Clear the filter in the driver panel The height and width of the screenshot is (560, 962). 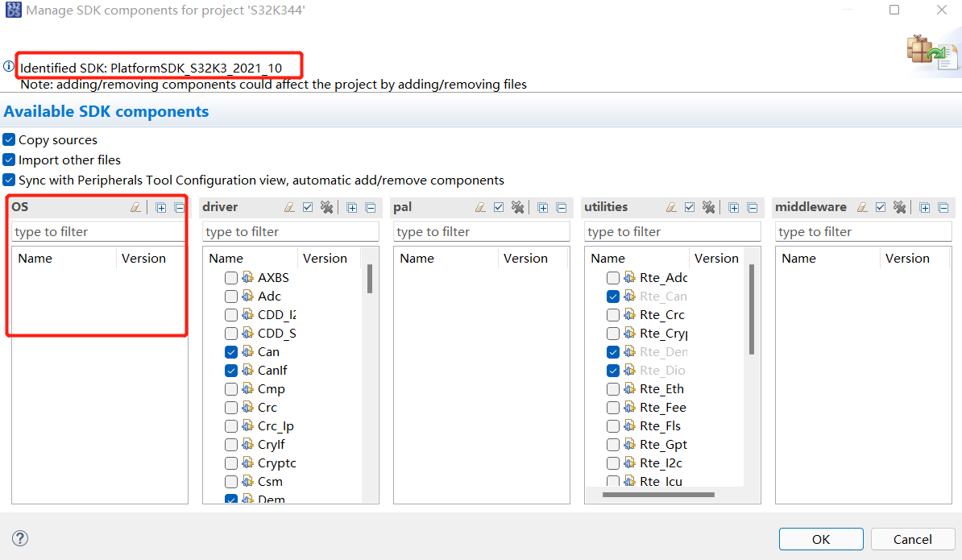coord(289,207)
